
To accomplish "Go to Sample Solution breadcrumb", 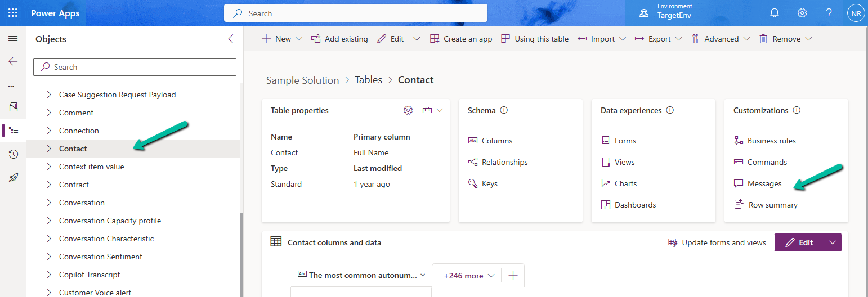I will tap(303, 80).
